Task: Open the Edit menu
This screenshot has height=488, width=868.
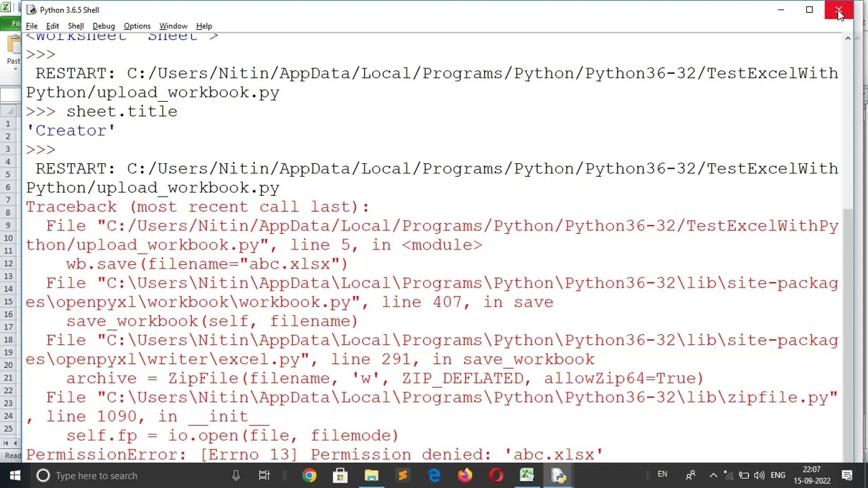Action: (52, 26)
